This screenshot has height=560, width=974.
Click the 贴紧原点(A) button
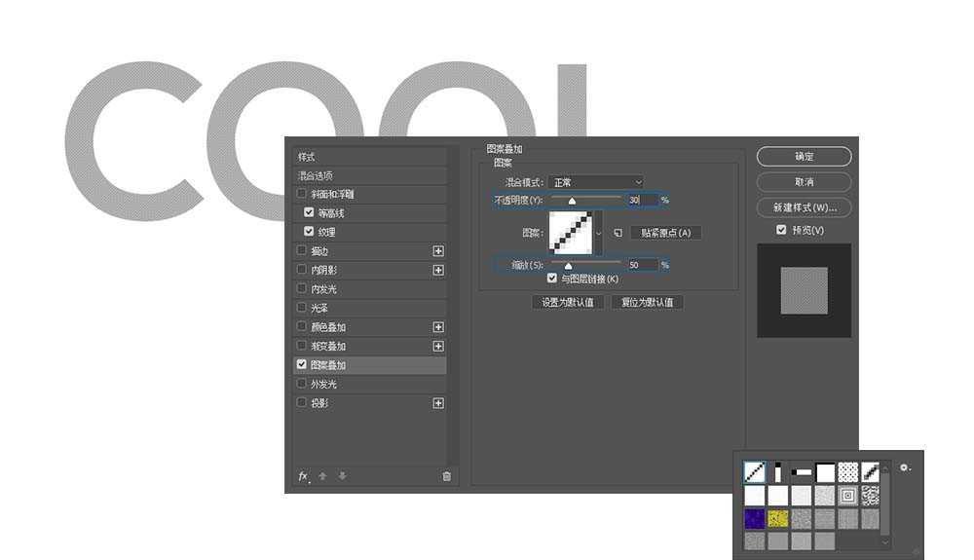click(665, 233)
